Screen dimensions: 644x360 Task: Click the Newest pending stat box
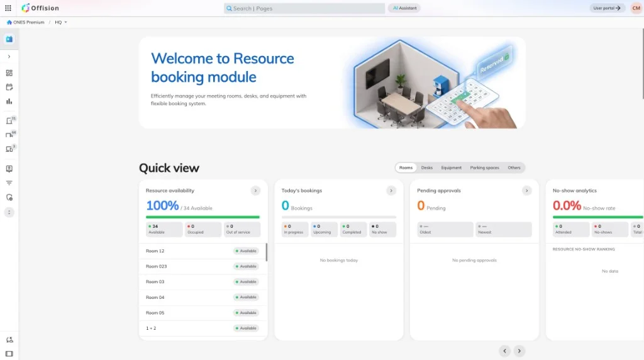pyautogui.click(x=504, y=229)
